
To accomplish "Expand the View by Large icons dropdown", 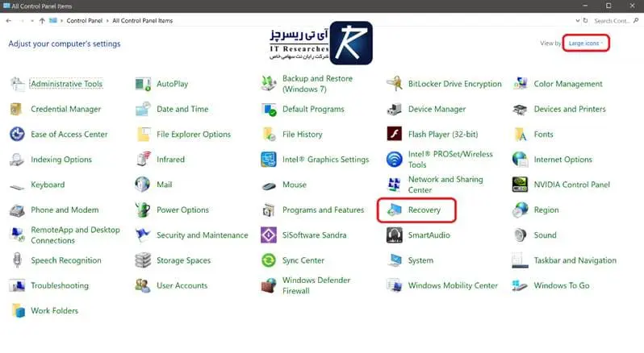I will coord(586,43).
